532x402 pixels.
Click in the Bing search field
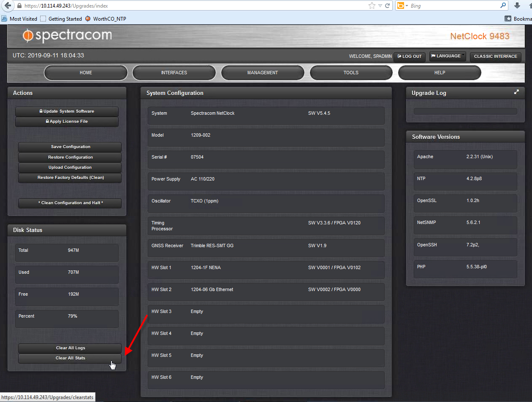454,6
